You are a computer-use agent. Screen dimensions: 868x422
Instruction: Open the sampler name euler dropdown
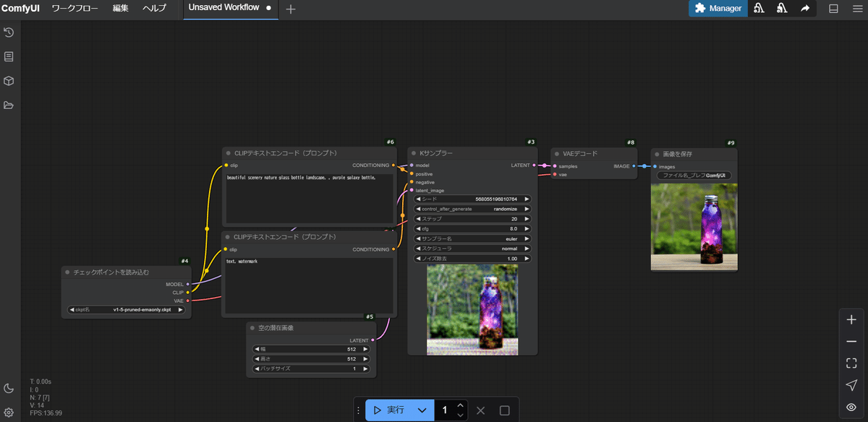pos(473,238)
